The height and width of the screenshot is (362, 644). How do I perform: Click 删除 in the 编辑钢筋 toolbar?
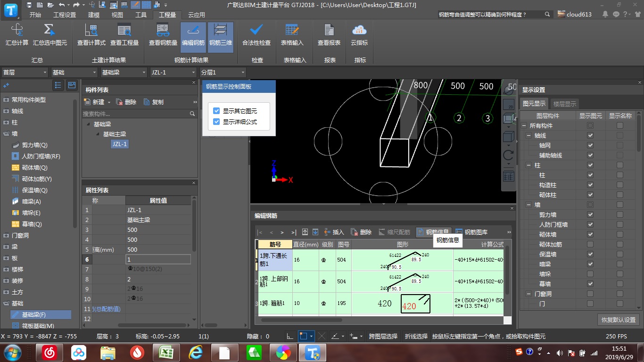361,232
